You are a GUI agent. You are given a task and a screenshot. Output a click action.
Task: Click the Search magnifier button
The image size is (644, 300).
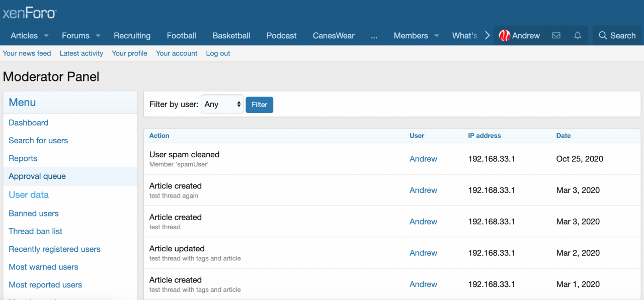click(617, 36)
